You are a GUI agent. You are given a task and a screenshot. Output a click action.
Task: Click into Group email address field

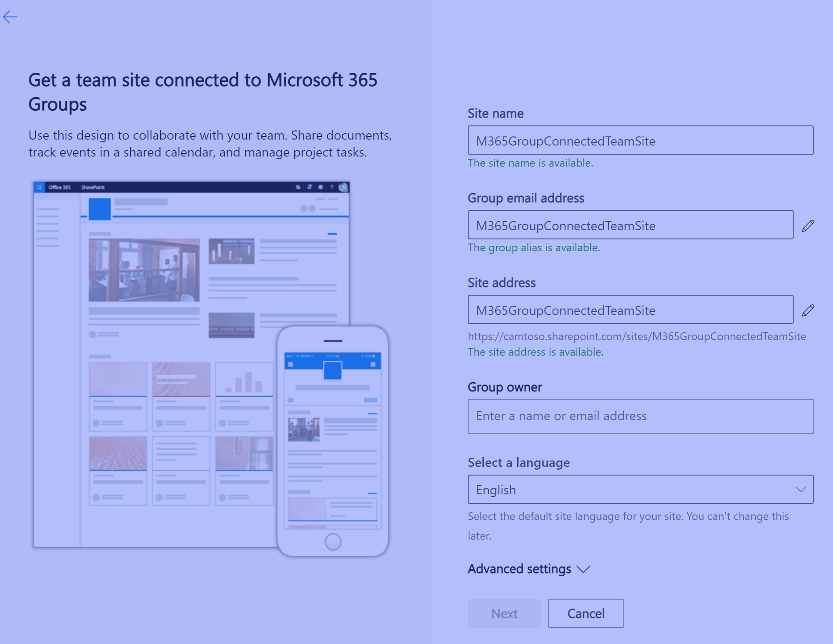[x=630, y=225]
